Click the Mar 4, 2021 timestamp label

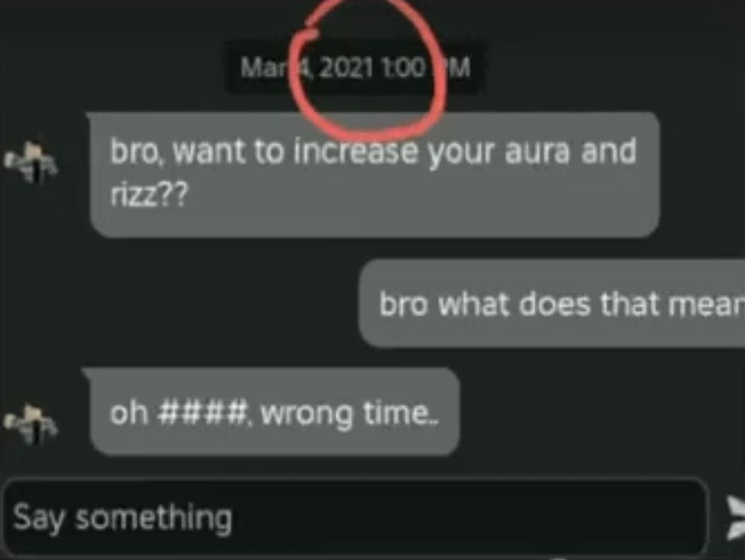tap(356, 67)
